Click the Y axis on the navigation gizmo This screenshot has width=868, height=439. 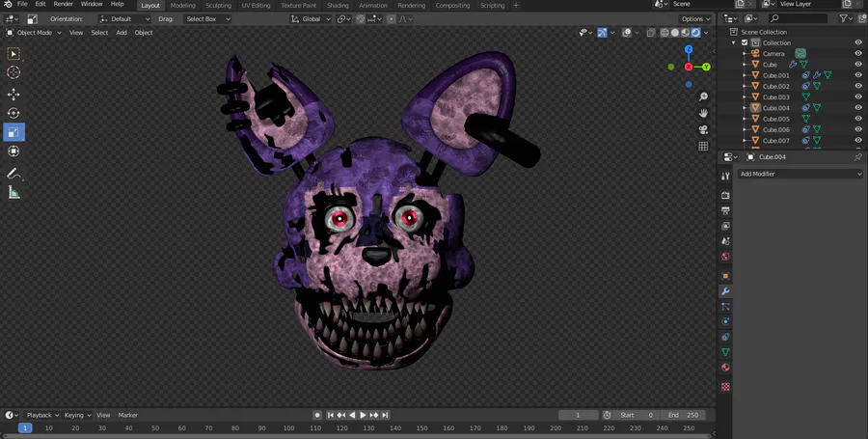(x=706, y=67)
